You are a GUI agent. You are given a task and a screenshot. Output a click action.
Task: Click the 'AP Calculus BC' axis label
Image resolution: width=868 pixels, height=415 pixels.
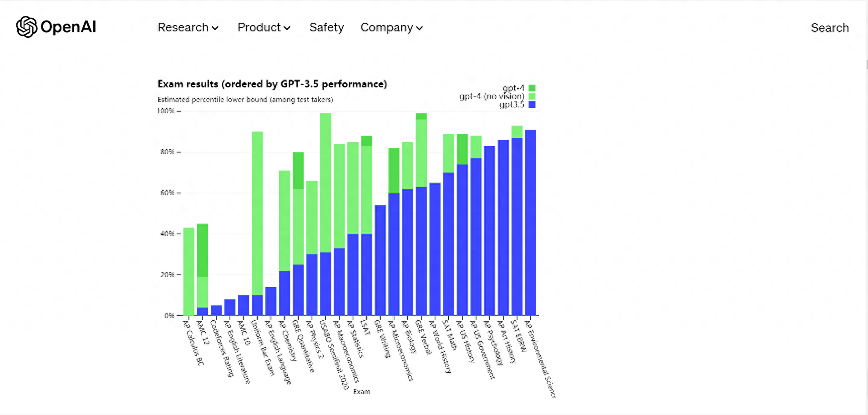click(193, 343)
